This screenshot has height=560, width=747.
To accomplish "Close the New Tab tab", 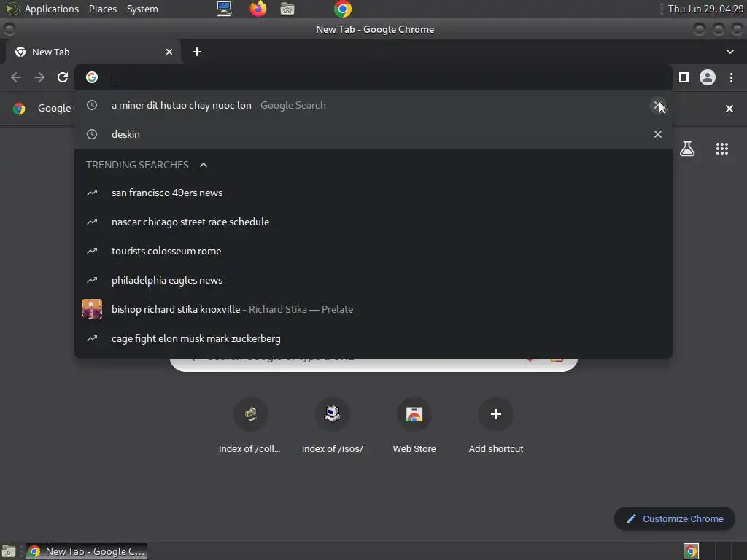I will click(x=169, y=52).
